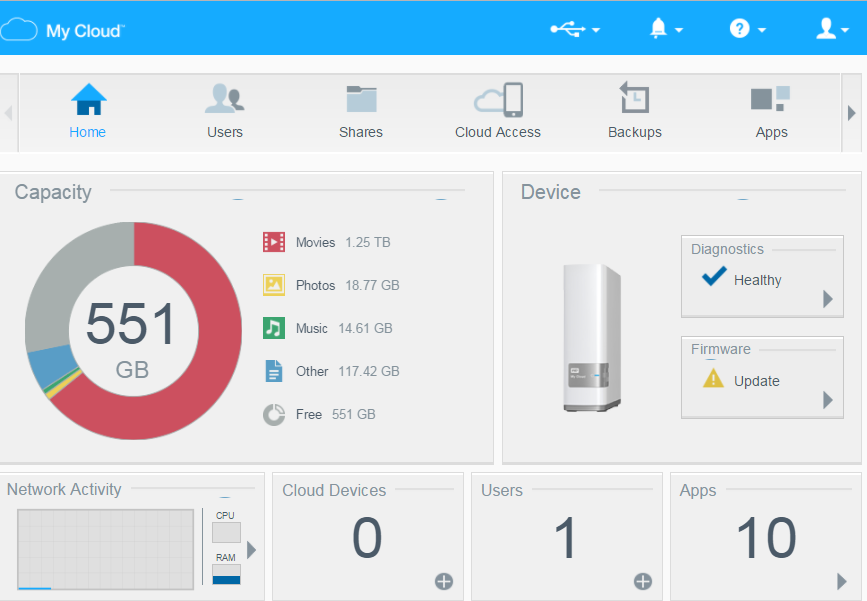Open the Users tab
This screenshot has height=601, width=867.
pyautogui.click(x=225, y=112)
